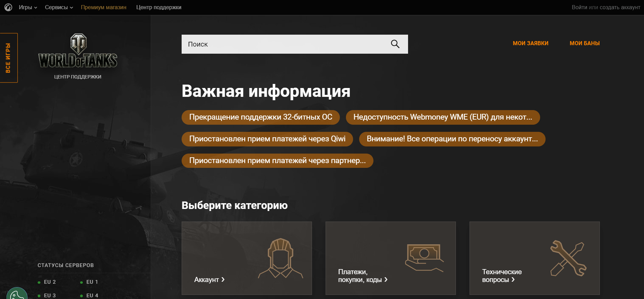Click the EU 2 server status
The width and height of the screenshot is (644, 299).
coord(47,282)
